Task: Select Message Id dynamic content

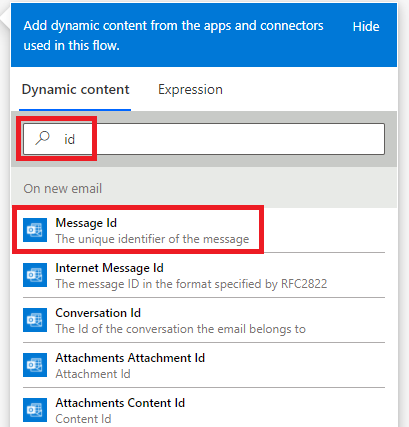Action: [x=204, y=230]
